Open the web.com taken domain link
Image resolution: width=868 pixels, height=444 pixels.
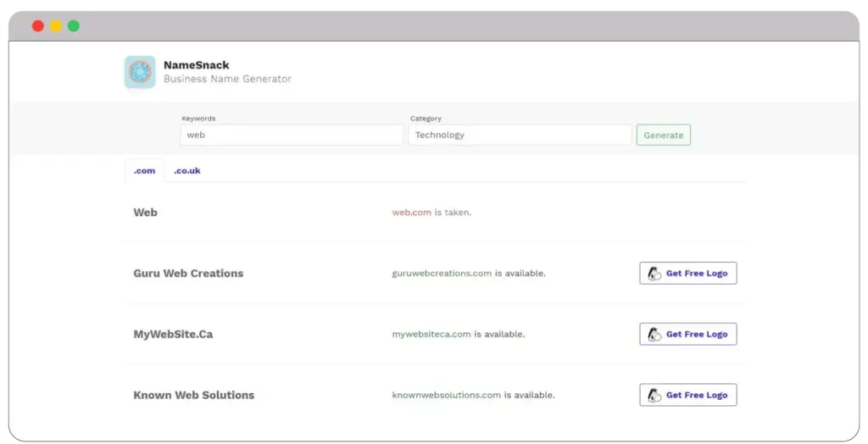(x=412, y=213)
